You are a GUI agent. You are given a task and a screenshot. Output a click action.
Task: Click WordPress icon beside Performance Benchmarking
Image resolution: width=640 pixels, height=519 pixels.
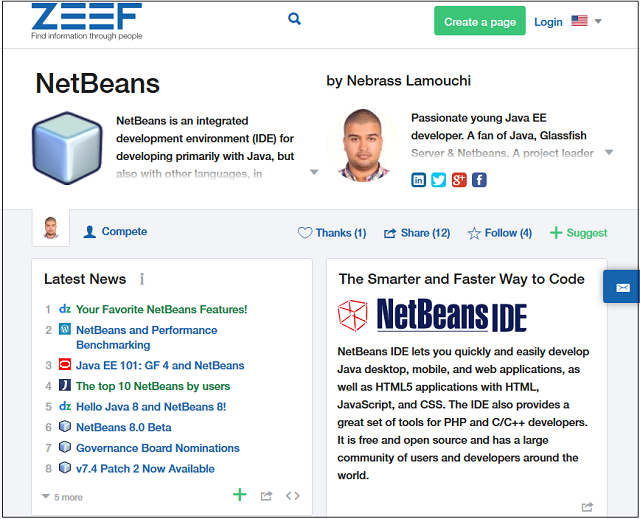coord(65,329)
